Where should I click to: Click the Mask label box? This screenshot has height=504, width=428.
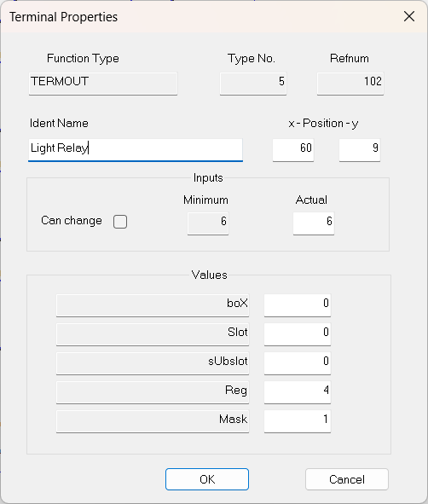[x=153, y=420]
